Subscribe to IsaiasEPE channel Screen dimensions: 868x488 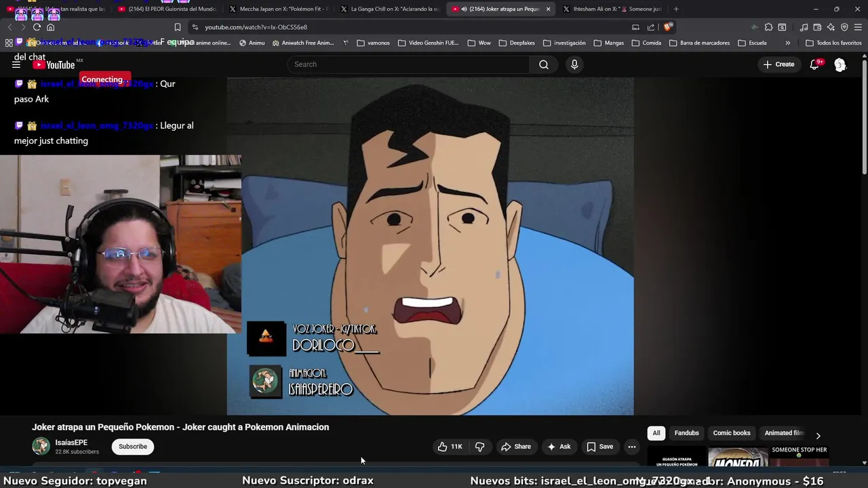(x=133, y=447)
